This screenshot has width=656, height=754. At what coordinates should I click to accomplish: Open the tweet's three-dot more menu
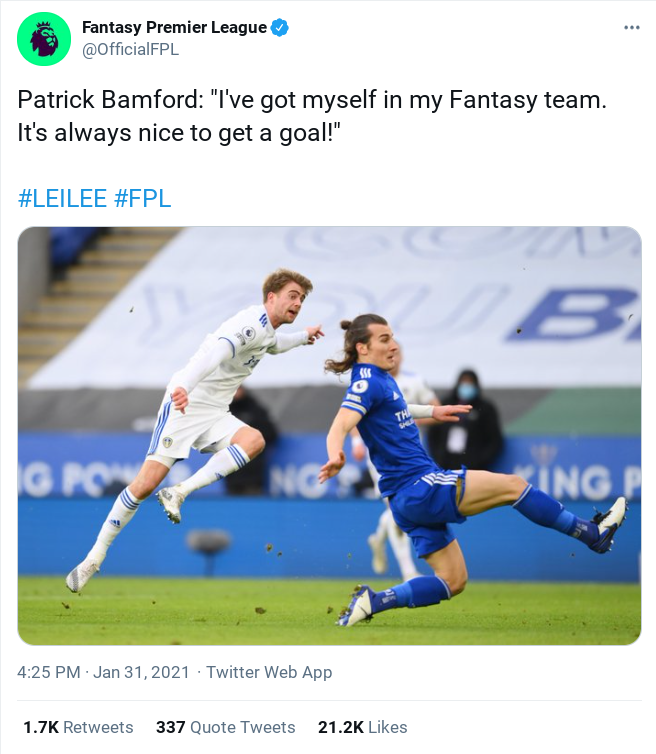pos(631,27)
